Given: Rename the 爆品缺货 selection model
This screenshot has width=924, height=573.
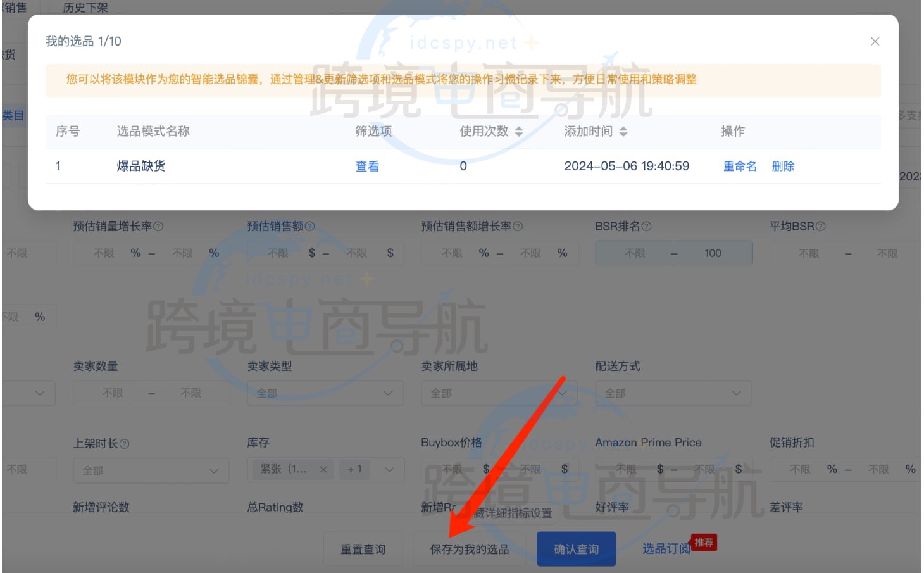Looking at the screenshot, I should pyautogui.click(x=739, y=167).
